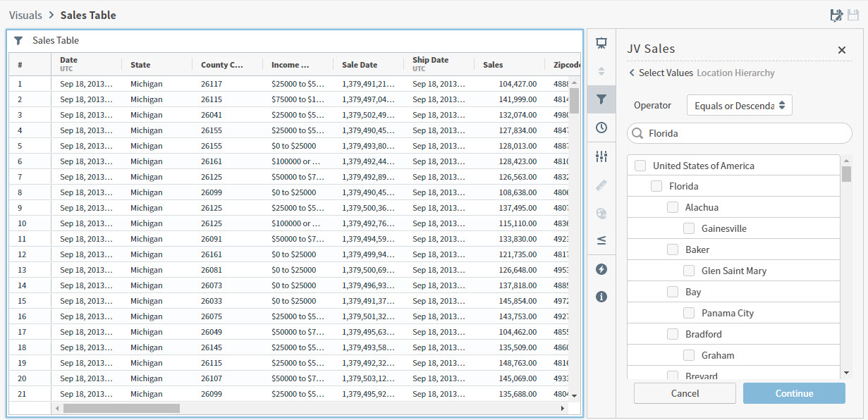Tick the Florida checkbox
This screenshot has height=420, width=868.
[x=656, y=186]
